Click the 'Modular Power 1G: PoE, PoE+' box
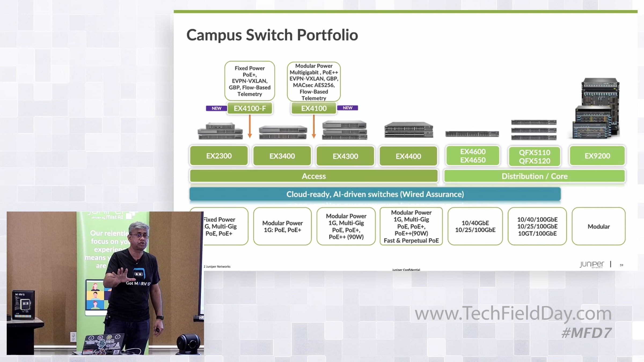This screenshot has height=362, width=644. [x=282, y=226]
